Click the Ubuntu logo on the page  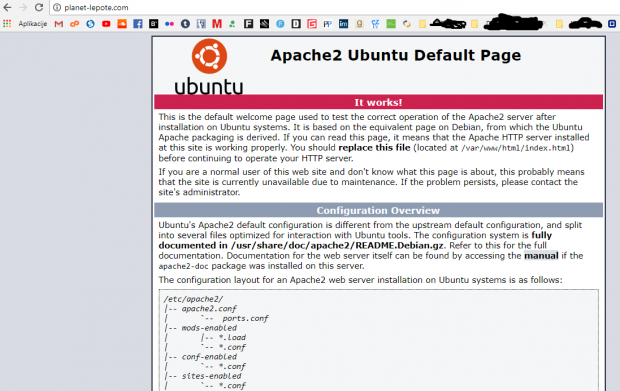click(209, 67)
